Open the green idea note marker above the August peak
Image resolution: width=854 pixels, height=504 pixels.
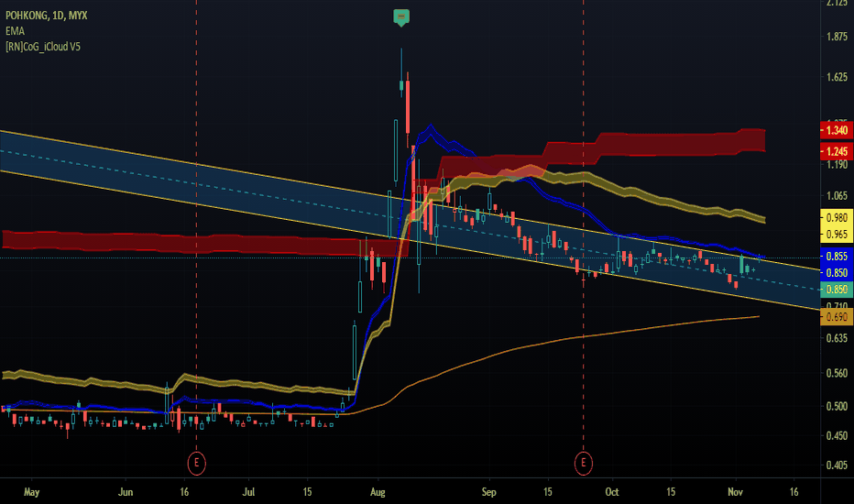401,17
